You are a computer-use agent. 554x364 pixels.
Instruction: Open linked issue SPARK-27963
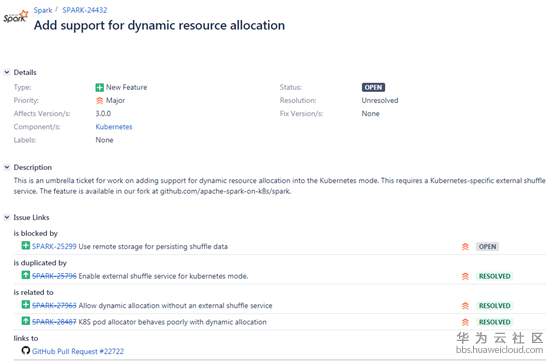(54, 306)
